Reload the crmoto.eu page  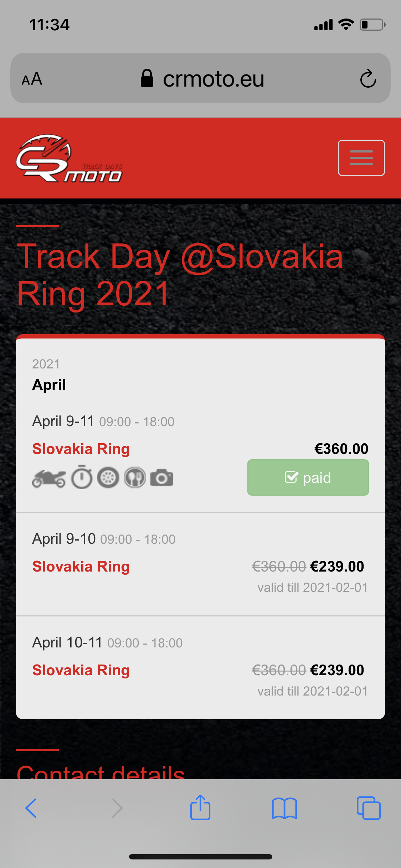(x=368, y=79)
